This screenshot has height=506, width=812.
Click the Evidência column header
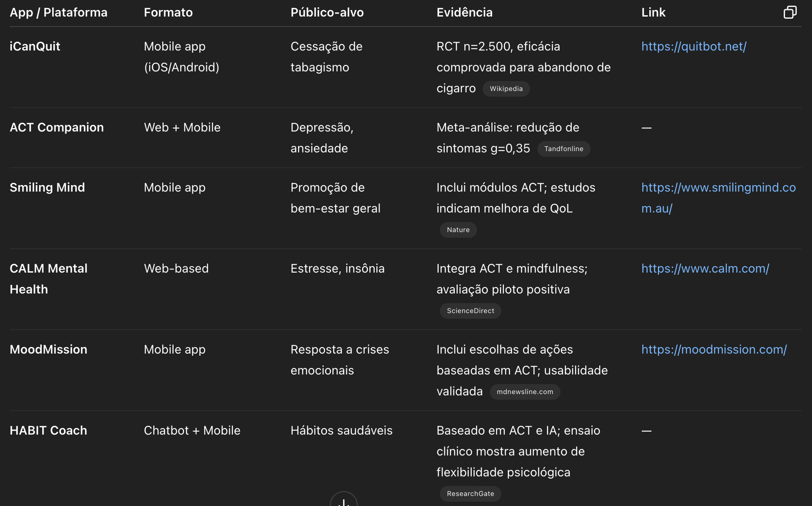coord(464,12)
